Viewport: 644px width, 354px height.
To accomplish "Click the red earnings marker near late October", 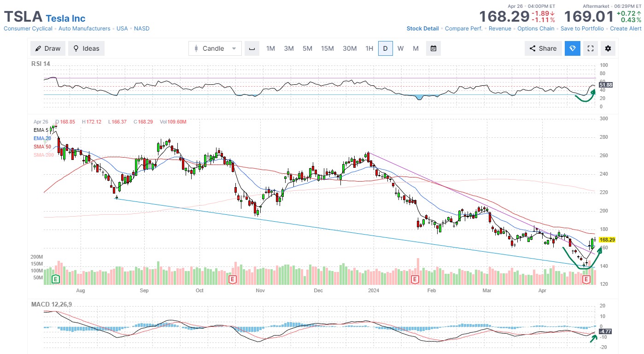I will click(x=233, y=279).
